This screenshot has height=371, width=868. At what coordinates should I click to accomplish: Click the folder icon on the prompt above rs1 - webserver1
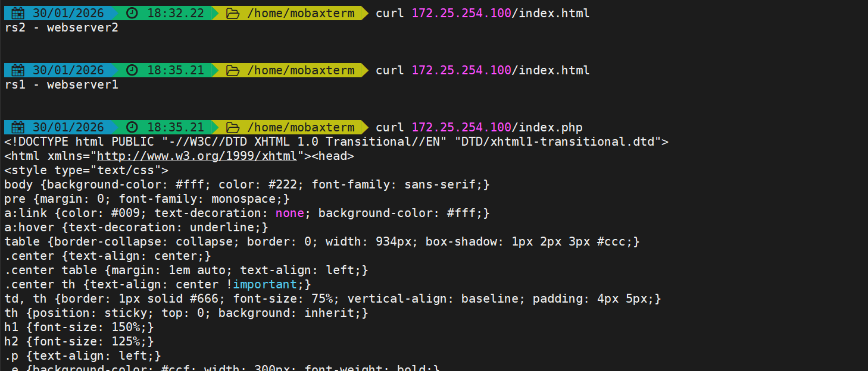[x=233, y=70]
